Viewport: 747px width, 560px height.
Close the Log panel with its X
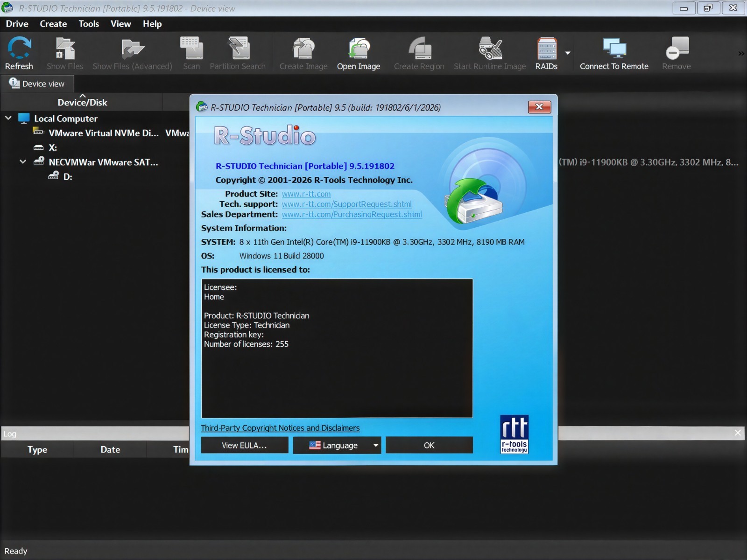click(738, 433)
